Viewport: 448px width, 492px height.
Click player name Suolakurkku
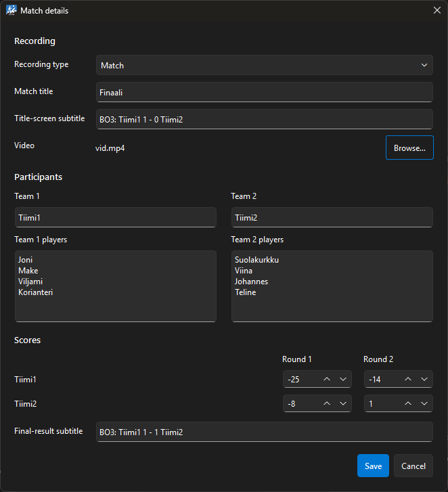pos(256,260)
